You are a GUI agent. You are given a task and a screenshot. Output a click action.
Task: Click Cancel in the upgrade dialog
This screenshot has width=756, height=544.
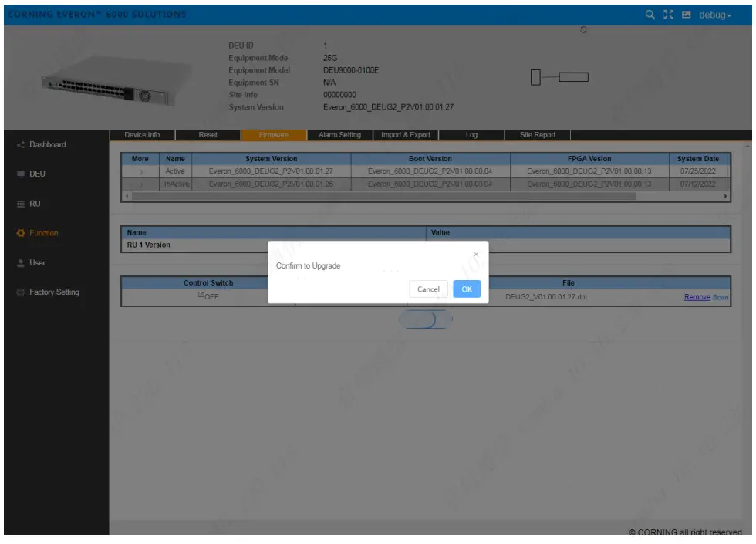(428, 289)
